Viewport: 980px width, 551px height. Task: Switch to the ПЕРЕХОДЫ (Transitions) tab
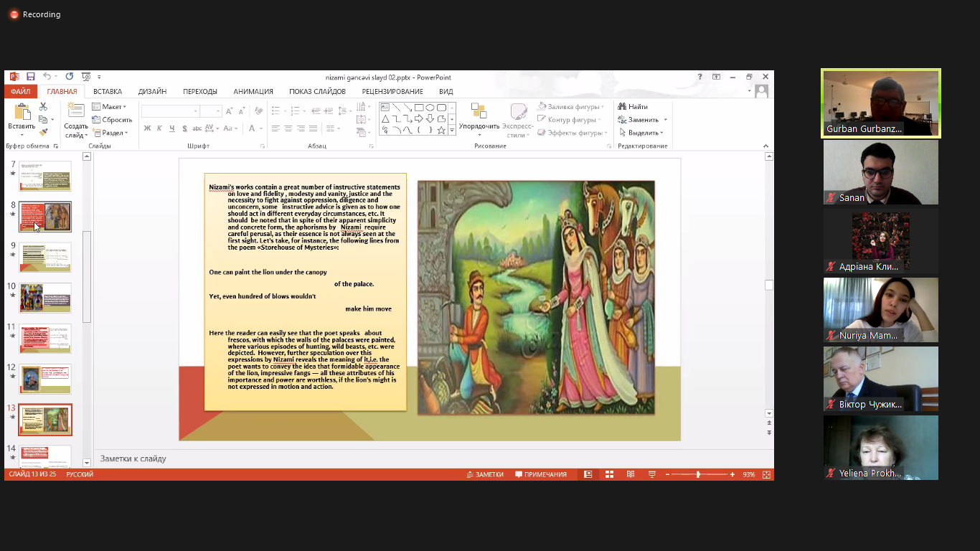click(200, 92)
